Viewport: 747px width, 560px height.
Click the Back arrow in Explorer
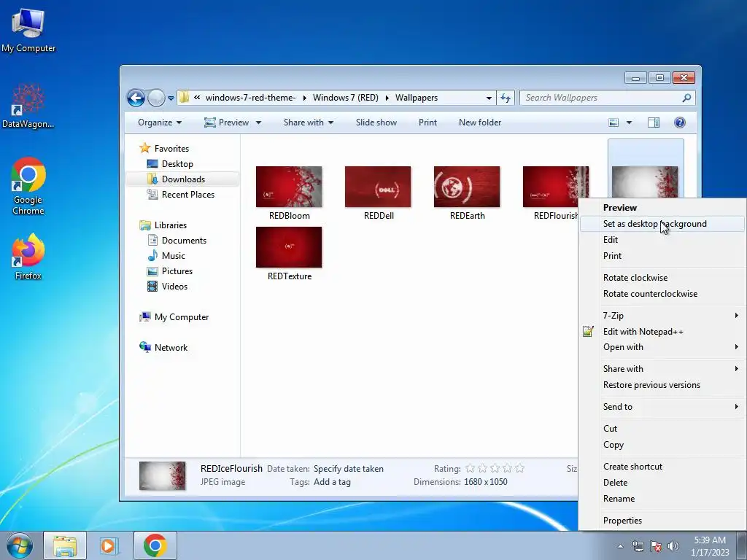coord(136,98)
